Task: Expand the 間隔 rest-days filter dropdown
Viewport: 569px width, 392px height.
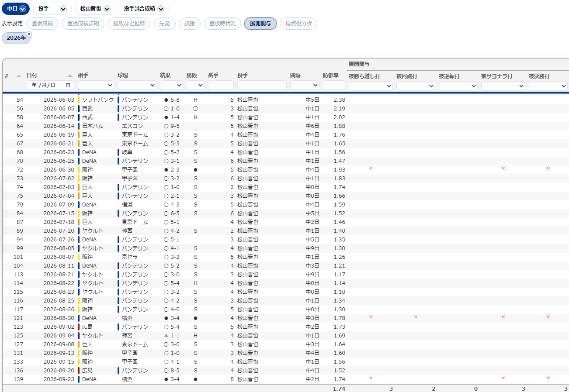Action: pos(305,85)
